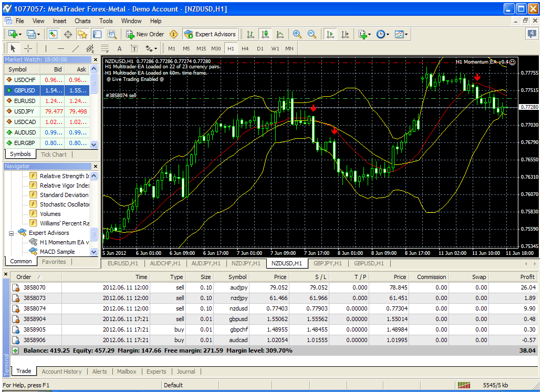This screenshot has width=542, height=392.
Task: Select the text label tool
Action: coord(134,48)
